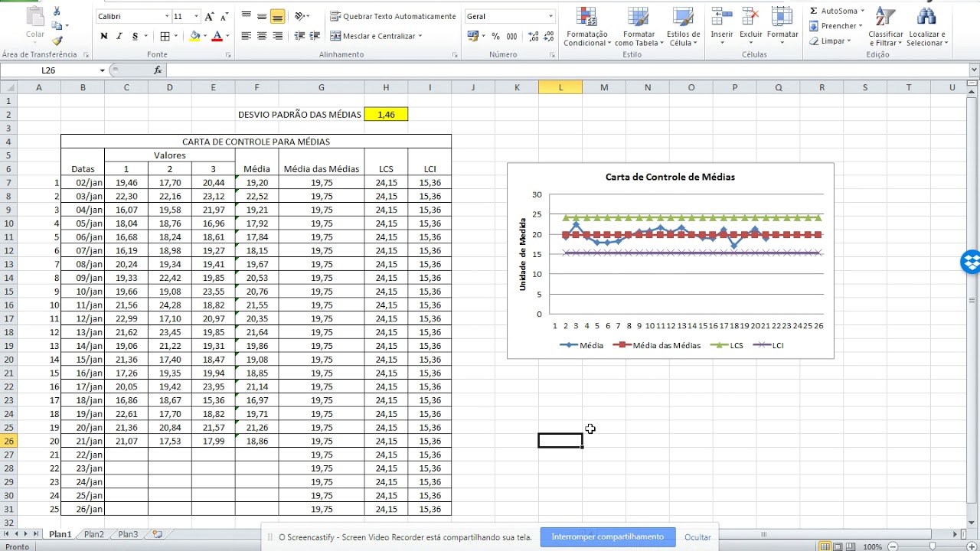
Task: Click Interromper compartilhamento button
Action: [x=608, y=536]
